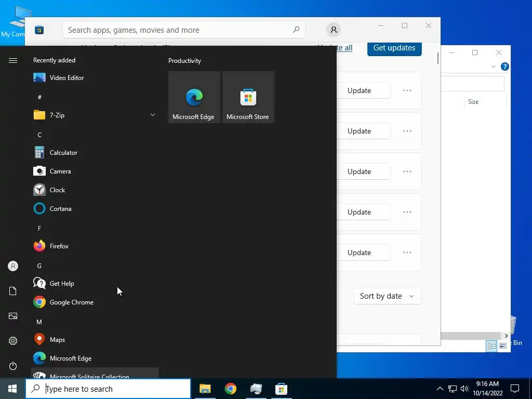
Task: Open the Camera app
Action: (95, 171)
